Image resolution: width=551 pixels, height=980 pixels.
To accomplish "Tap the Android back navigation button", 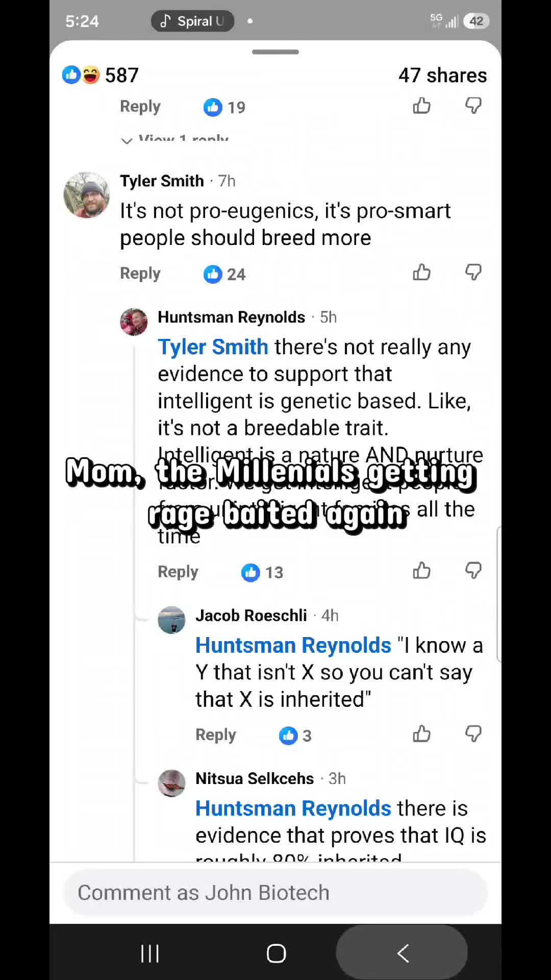I will pos(402,953).
